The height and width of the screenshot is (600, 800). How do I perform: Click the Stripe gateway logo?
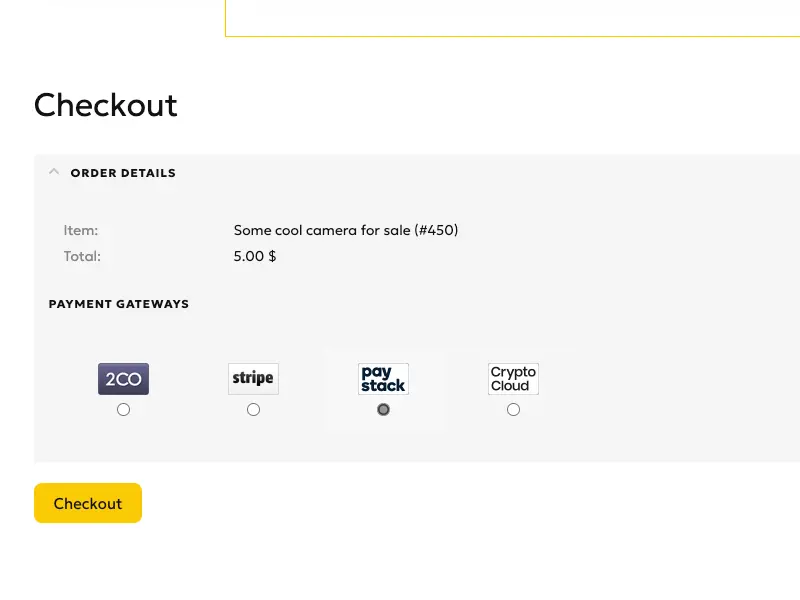(254, 379)
